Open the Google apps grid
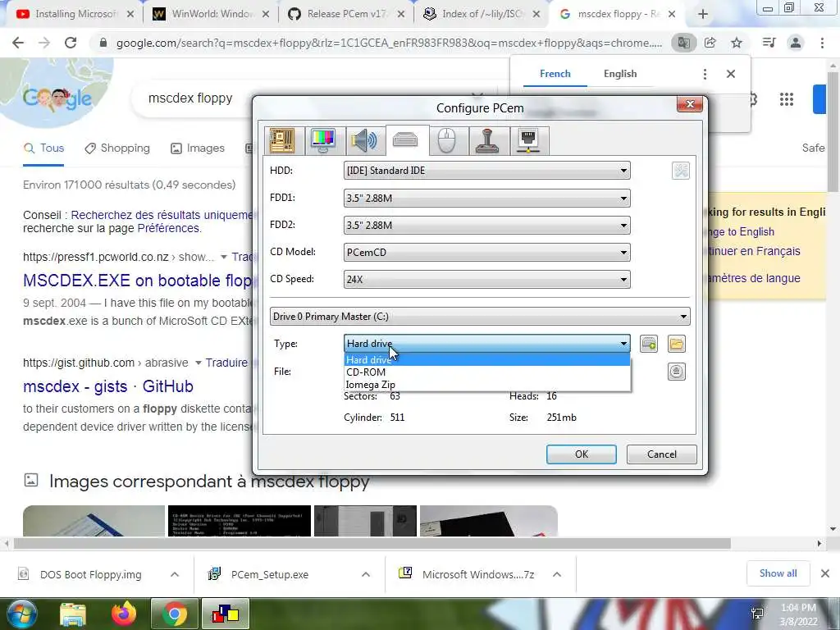The width and height of the screenshot is (840, 630). click(x=787, y=99)
